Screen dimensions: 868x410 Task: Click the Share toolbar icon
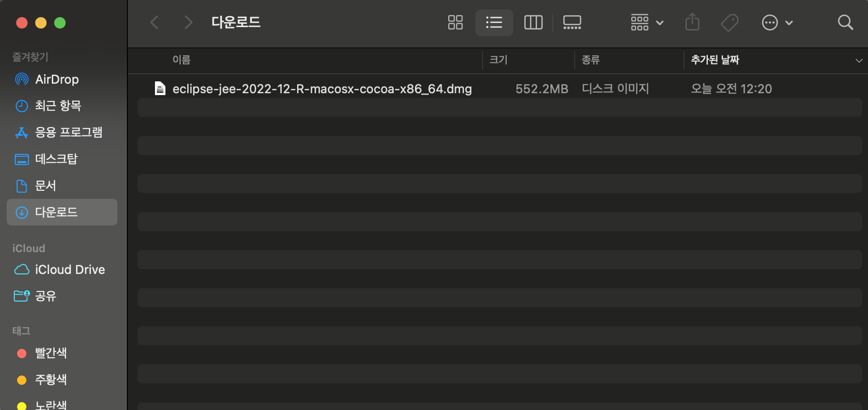693,22
